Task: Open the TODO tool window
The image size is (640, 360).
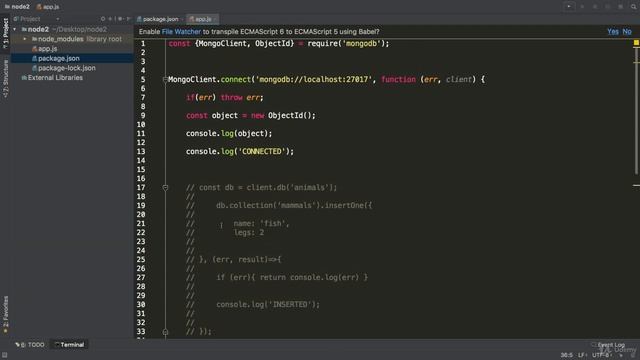Action: pos(30,345)
